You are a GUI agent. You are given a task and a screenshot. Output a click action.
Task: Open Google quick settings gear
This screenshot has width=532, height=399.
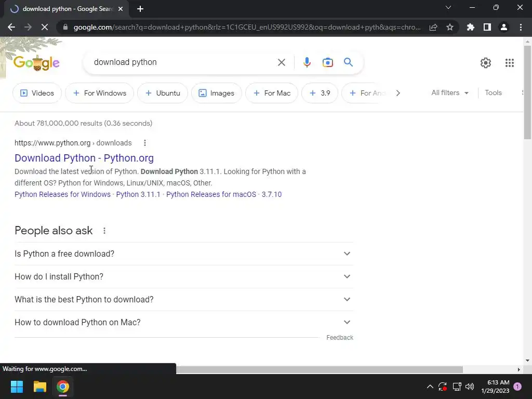click(486, 63)
